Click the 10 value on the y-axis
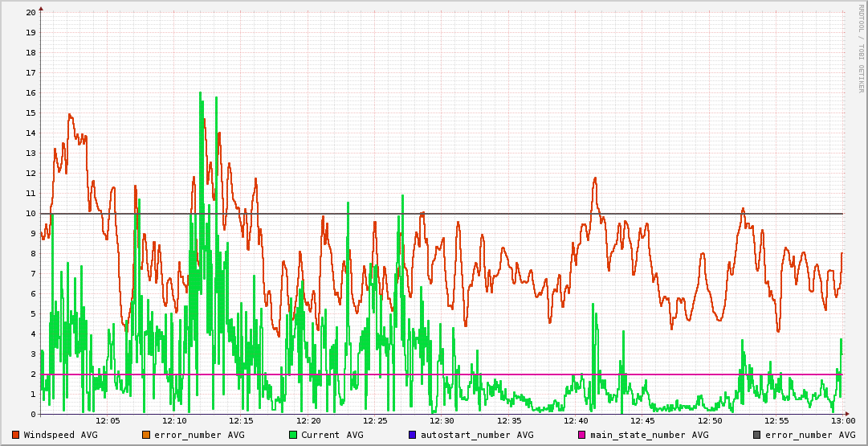 click(31, 213)
